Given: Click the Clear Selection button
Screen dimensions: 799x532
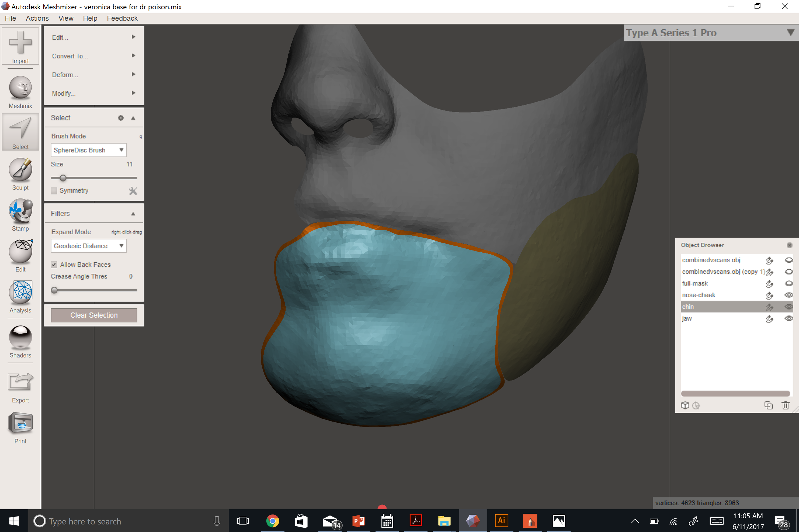Looking at the screenshot, I should click(x=94, y=315).
